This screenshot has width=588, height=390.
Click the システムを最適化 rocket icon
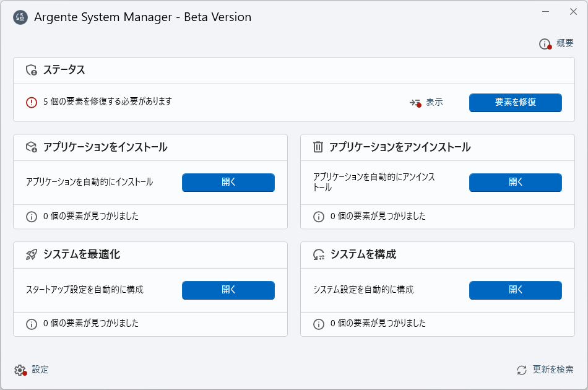click(x=32, y=254)
